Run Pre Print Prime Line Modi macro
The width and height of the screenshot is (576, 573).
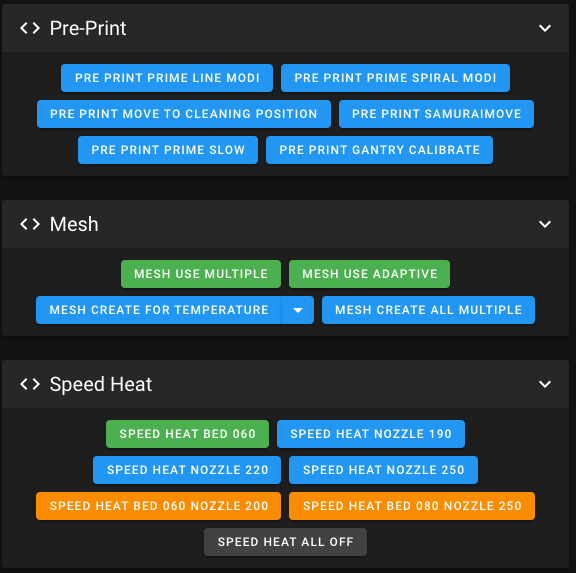167,78
